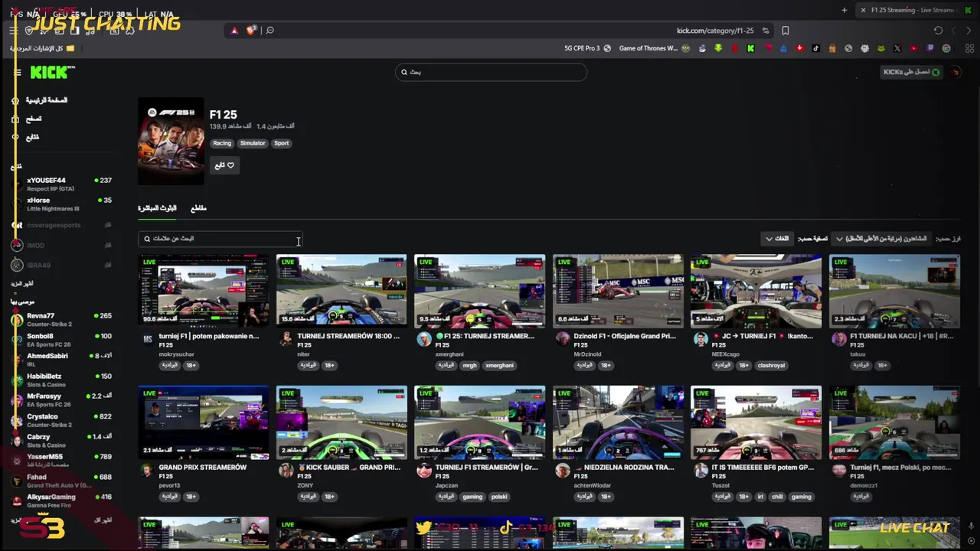
Task: Open the user profile avatar on Kick
Action: coord(955,72)
